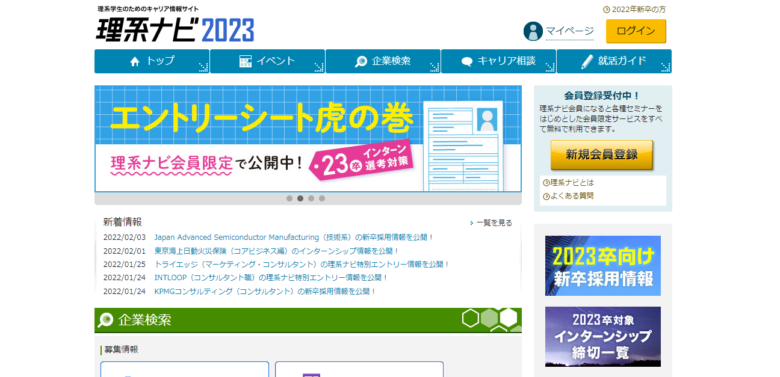Click the speech bubble icon in キャリア相談 tab
The width and height of the screenshot is (780, 377).
click(467, 62)
